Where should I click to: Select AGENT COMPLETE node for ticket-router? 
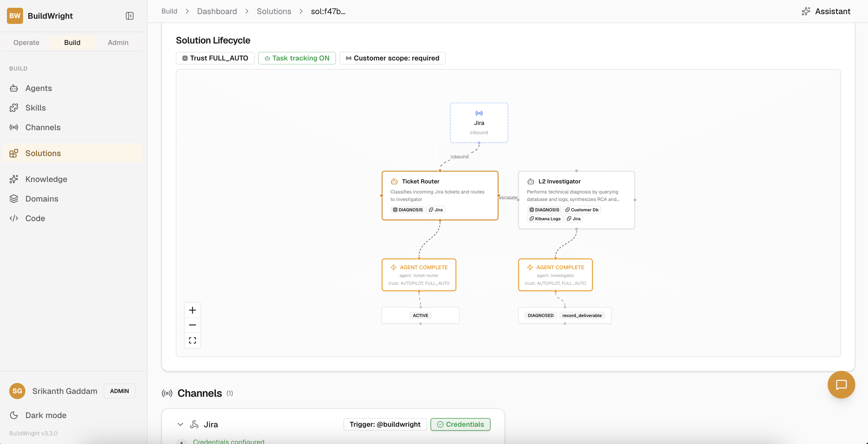419,275
